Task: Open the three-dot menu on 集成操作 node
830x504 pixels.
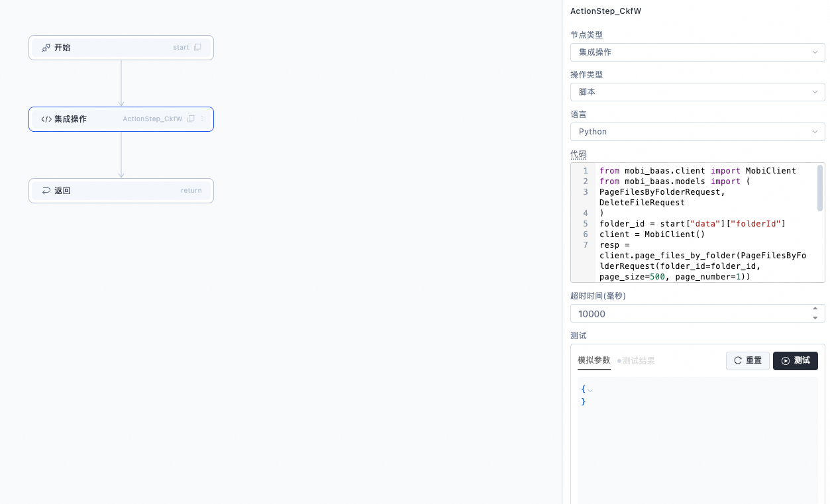Action: [202, 119]
